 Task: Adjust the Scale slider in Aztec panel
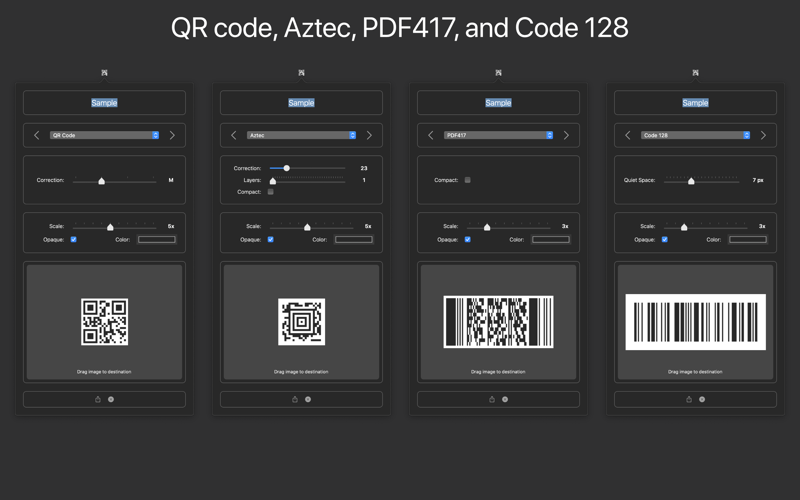pos(311,227)
